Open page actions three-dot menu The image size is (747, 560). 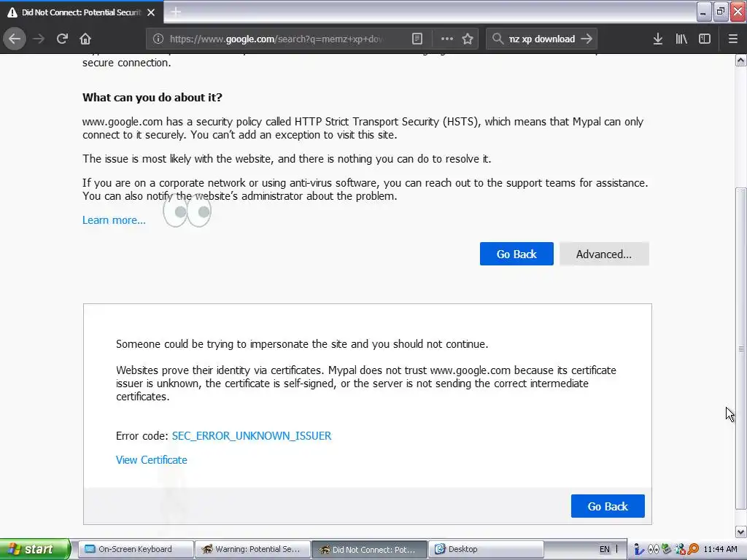447,39
